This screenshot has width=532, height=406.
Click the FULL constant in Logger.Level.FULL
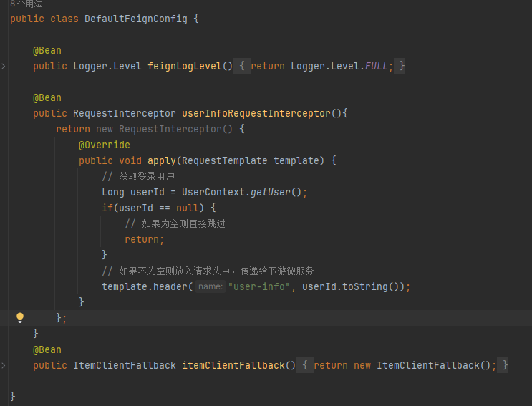coord(376,66)
